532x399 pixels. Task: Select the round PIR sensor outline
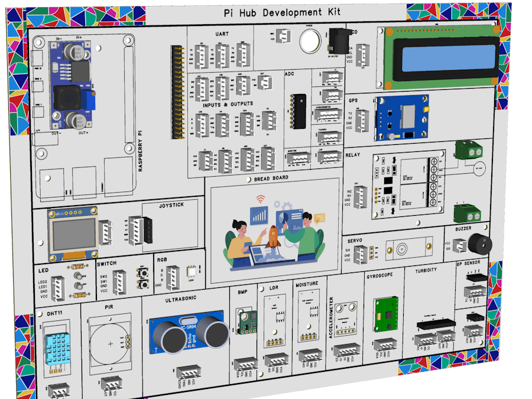[x=109, y=344]
